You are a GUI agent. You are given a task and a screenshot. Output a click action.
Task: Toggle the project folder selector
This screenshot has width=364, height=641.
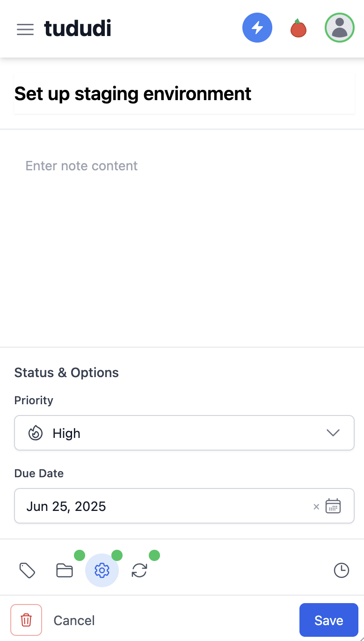click(x=64, y=570)
